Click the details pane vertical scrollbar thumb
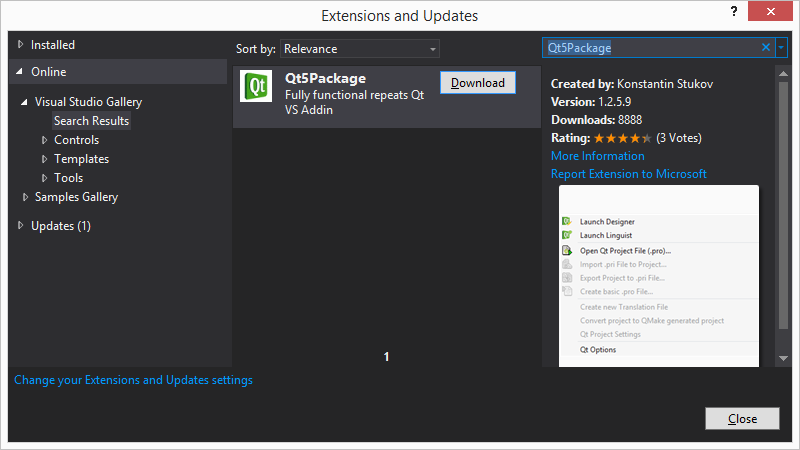 coord(783,205)
